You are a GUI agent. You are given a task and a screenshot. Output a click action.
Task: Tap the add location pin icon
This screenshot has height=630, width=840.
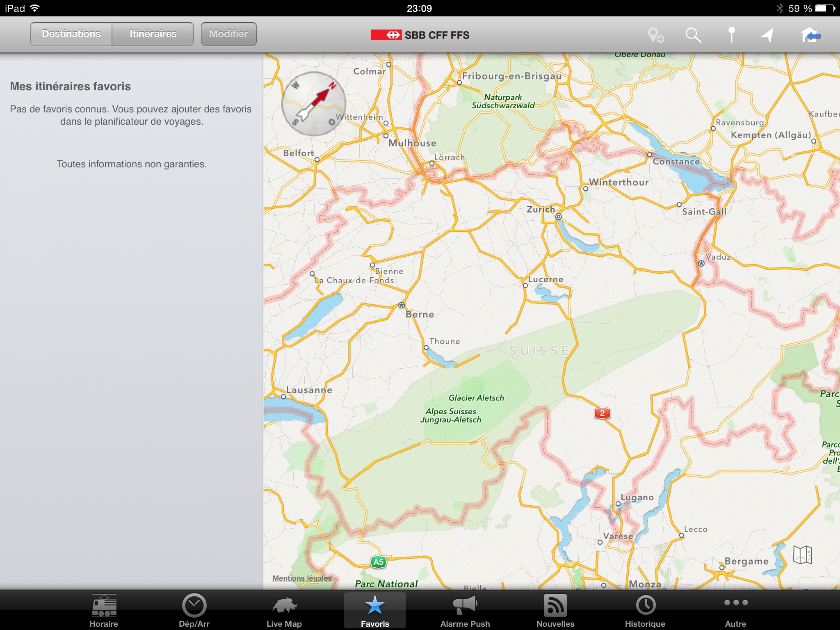pos(655,35)
